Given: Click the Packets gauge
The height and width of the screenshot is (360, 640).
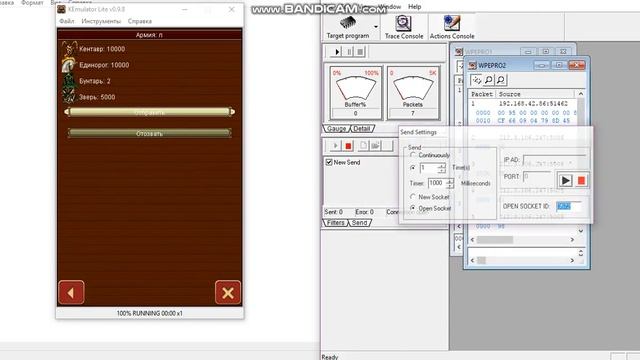Looking at the screenshot, I should [413, 93].
